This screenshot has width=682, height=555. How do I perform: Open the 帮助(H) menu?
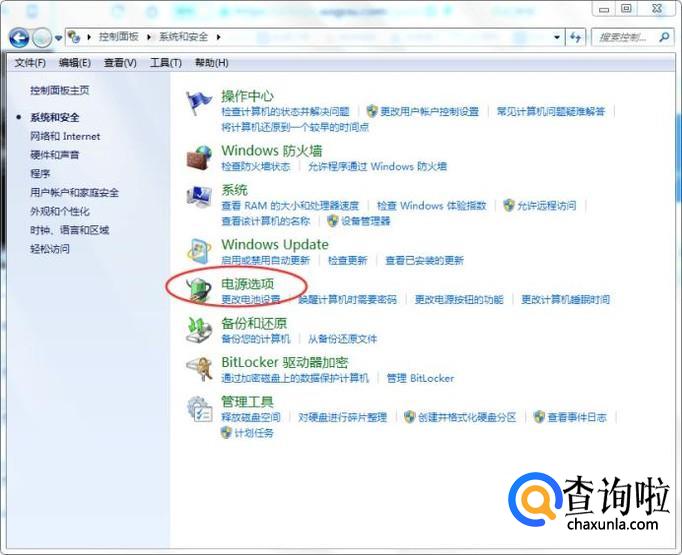coord(211,63)
